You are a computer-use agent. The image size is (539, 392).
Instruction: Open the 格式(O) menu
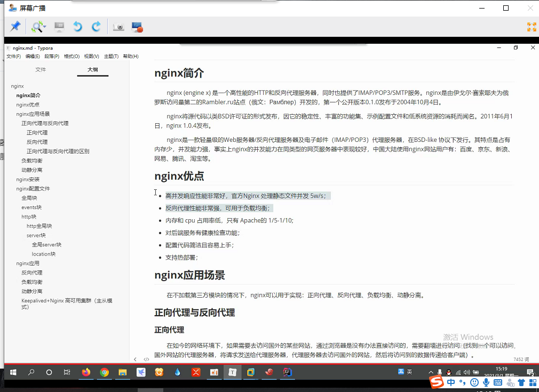pyautogui.click(x=72, y=57)
